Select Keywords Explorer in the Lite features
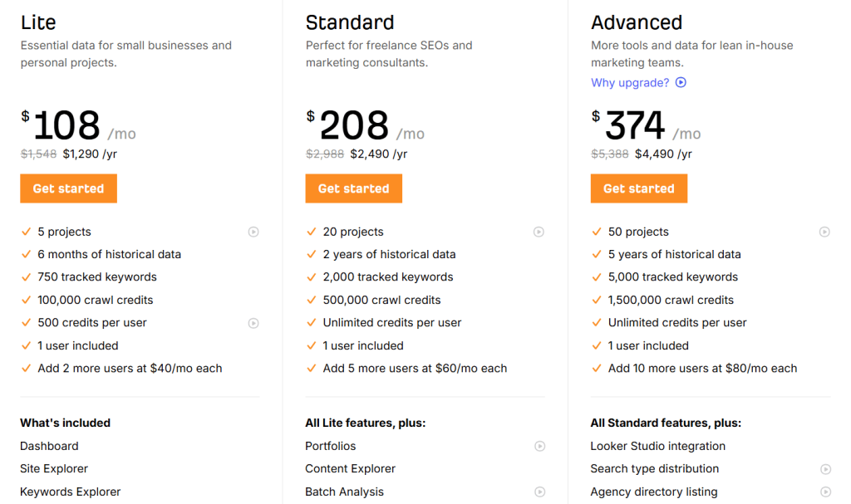The image size is (851, 504). 70,492
